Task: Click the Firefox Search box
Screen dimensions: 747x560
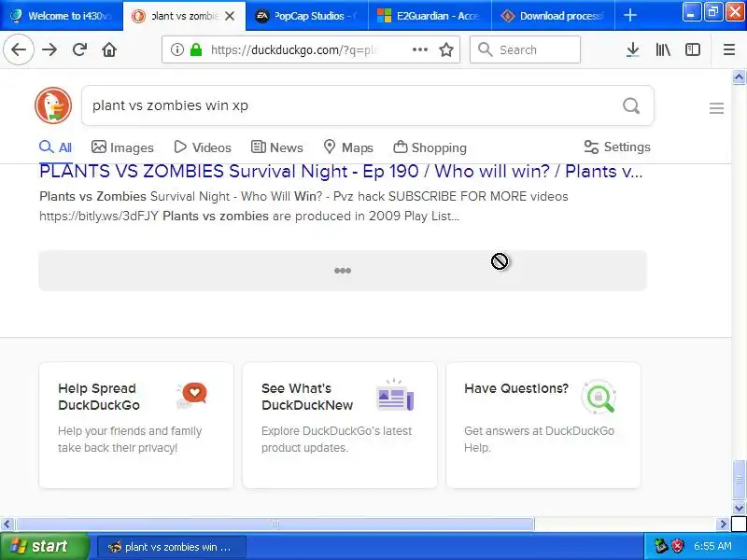Action: click(x=525, y=49)
